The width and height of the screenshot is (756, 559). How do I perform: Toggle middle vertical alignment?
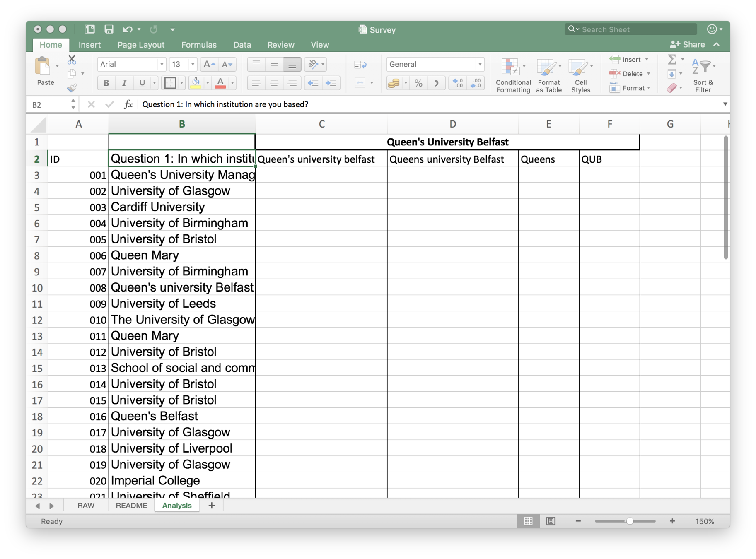(x=274, y=64)
